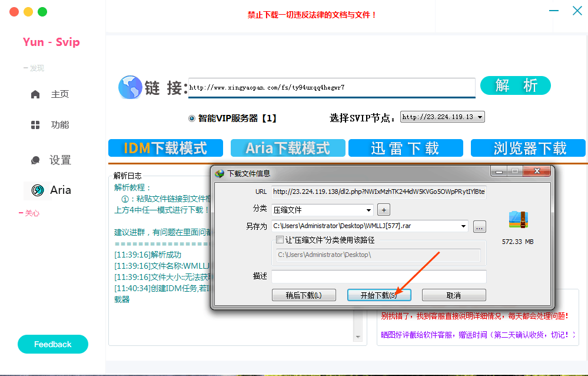Click the 解析教程： log heading
The height and width of the screenshot is (376, 588).
tap(133, 187)
